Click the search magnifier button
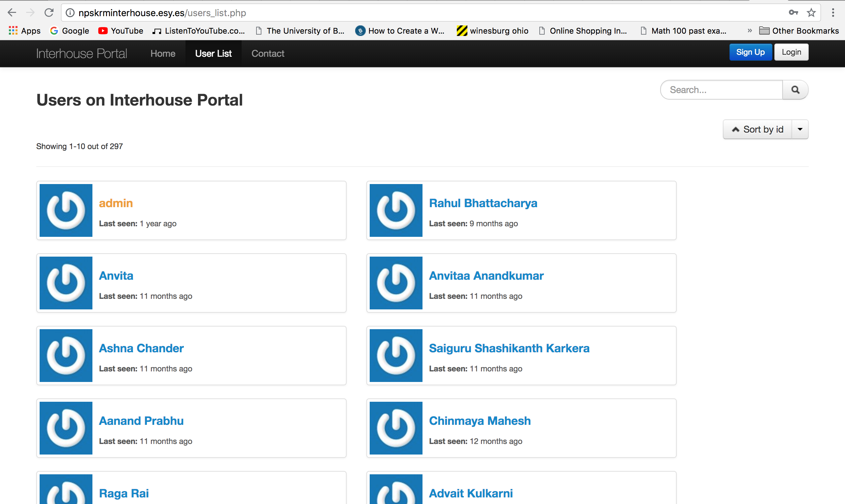 (795, 90)
